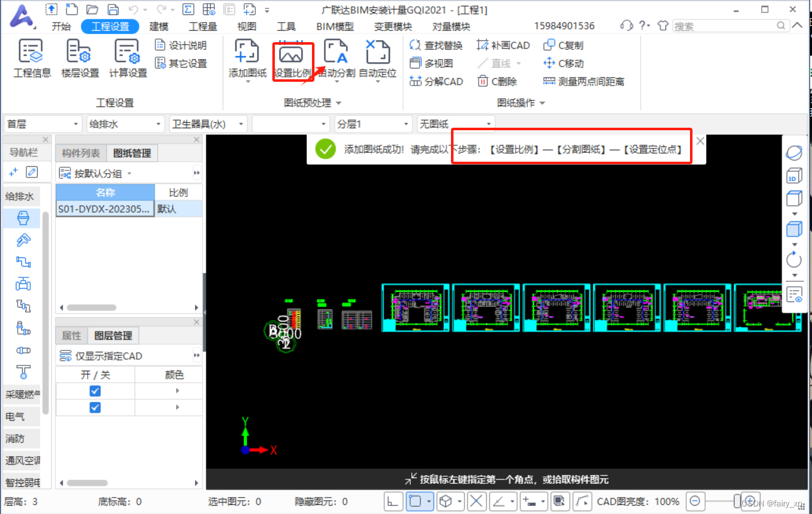Open the 工具 ribbon tab
Viewport: 812px width, 514px height.
coord(286,26)
